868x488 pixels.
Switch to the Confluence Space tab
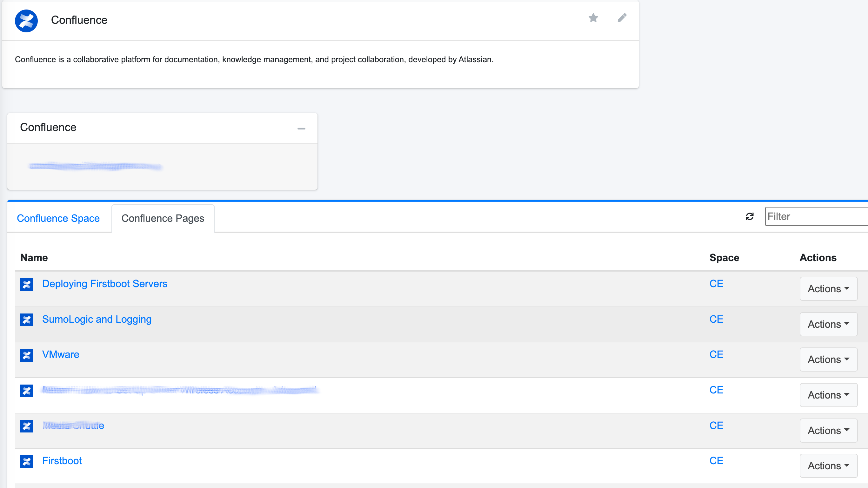coord(58,218)
